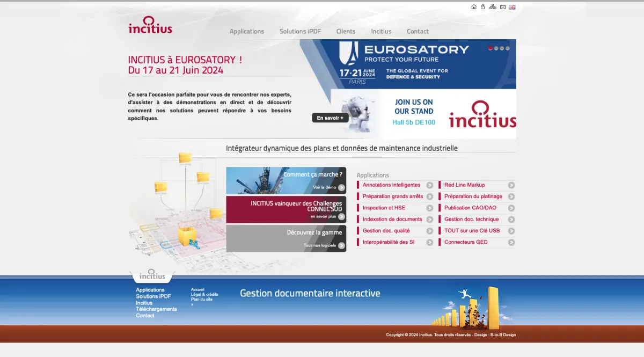Viewport: 644px width, 357px height.
Task: Select the first red carousel dot
Action: [491, 48]
